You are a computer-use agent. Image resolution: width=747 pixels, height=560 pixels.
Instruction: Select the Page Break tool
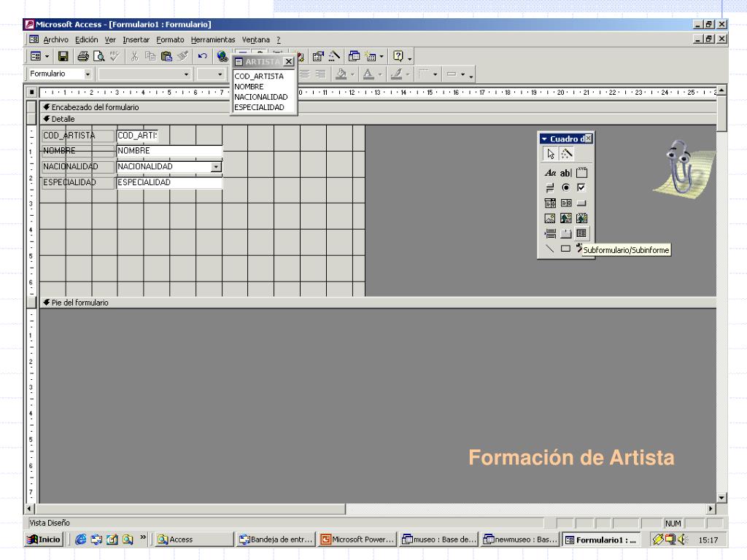click(550, 233)
